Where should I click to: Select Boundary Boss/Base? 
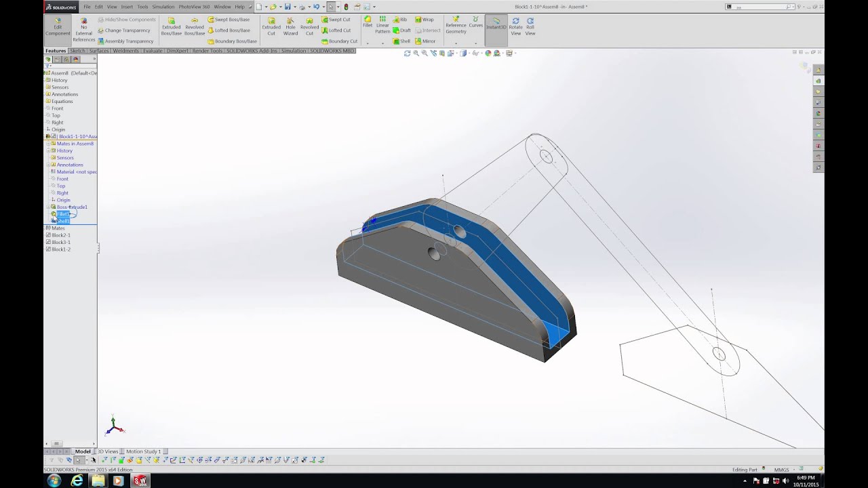click(232, 41)
